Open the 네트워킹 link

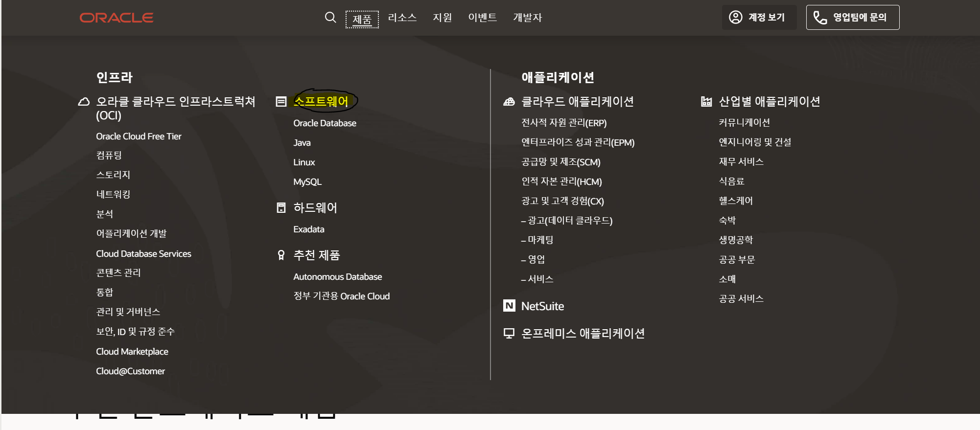coord(113,194)
